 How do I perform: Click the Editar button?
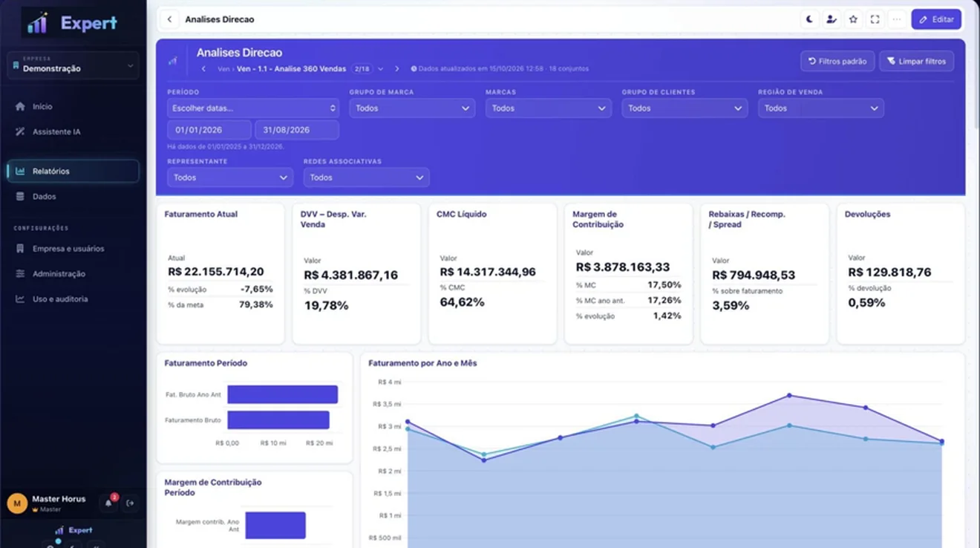point(936,19)
